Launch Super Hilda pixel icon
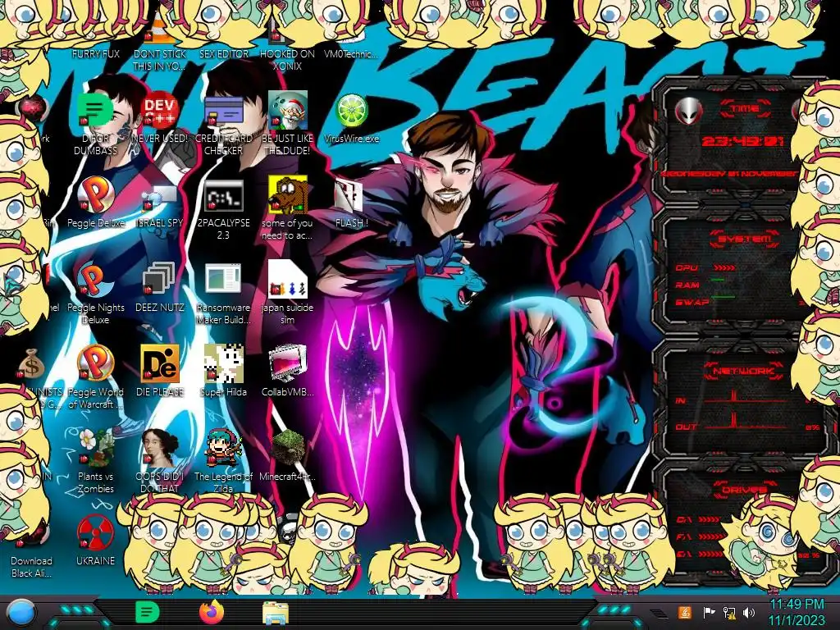 (223, 364)
